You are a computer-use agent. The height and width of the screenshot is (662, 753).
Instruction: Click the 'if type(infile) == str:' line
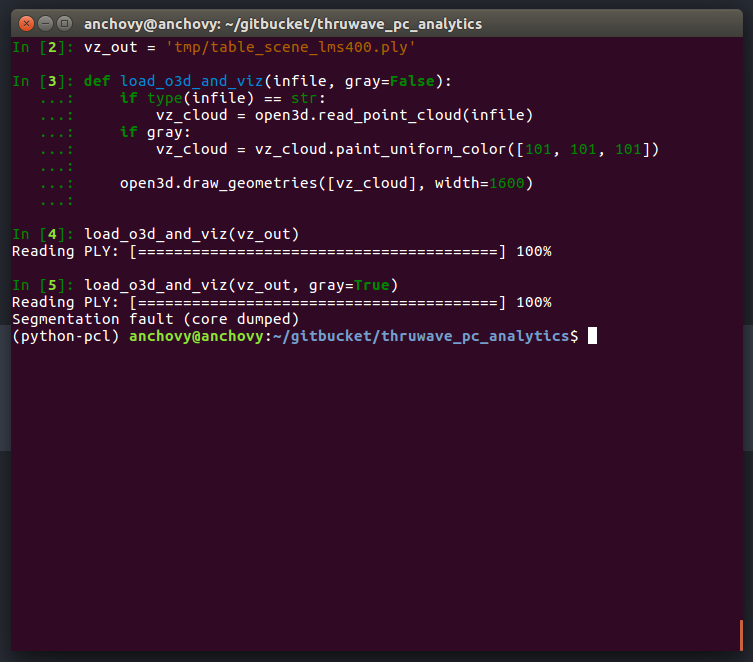pyautogui.click(x=223, y=98)
